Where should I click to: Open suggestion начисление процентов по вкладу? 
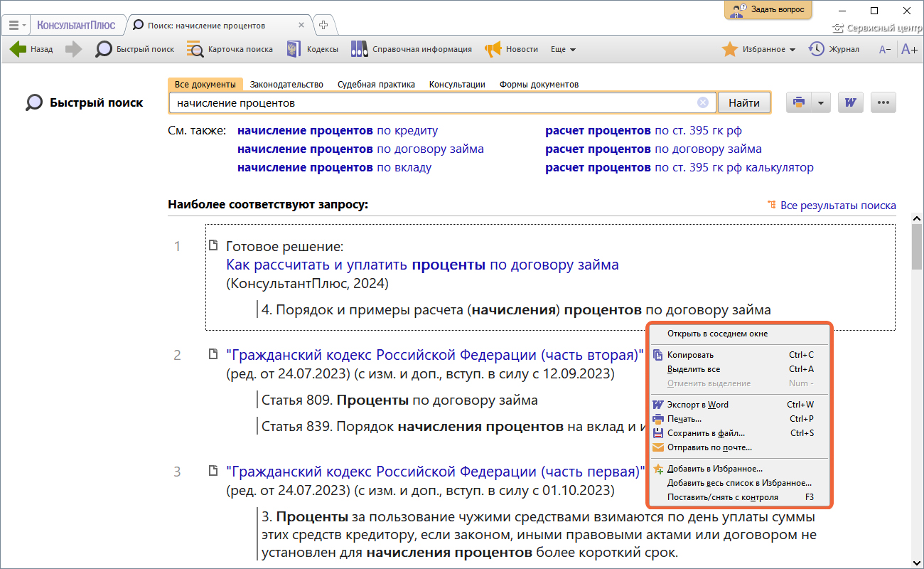(334, 168)
